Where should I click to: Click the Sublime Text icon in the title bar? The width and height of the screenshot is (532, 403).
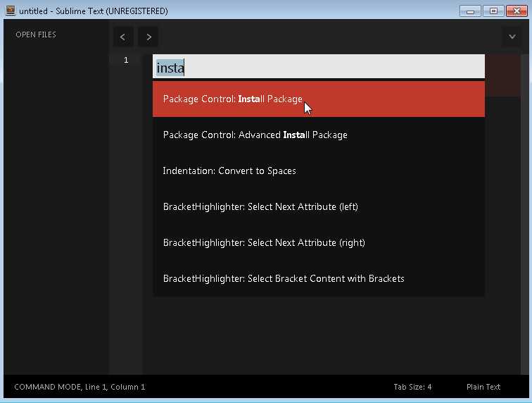[x=11, y=11]
